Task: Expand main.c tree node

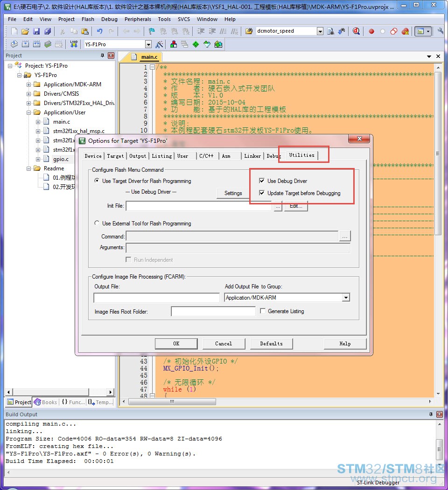Action: click(38, 122)
